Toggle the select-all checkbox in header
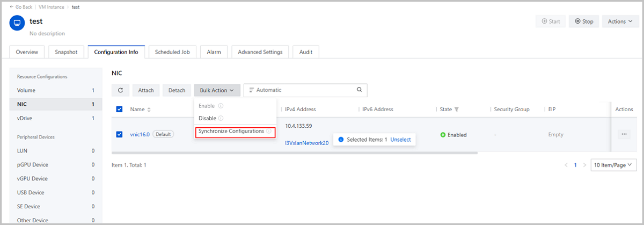The width and height of the screenshot is (644, 225). pos(120,110)
